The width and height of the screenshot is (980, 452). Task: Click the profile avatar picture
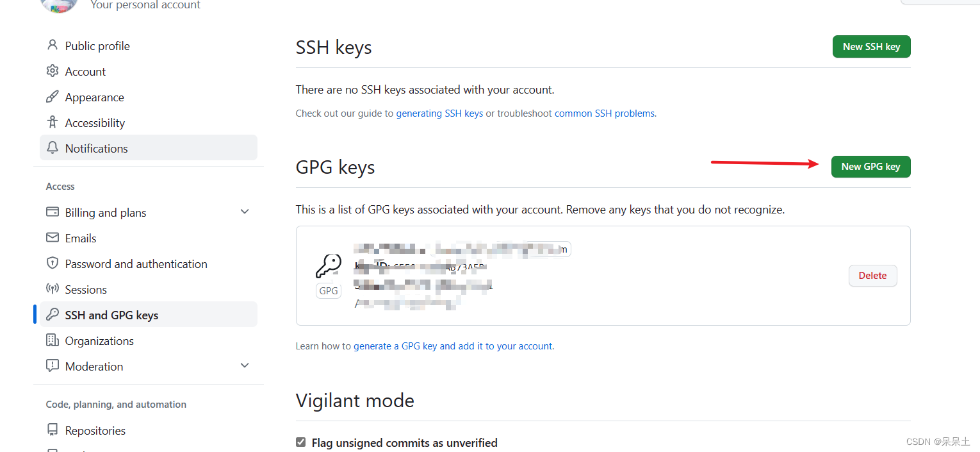[59, 5]
